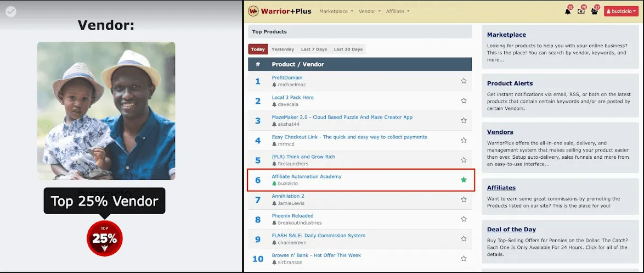Click the Warrior+Plus logo icon
Image resolution: width=644 pixels, height=273 pixels.
coord(253,11)
